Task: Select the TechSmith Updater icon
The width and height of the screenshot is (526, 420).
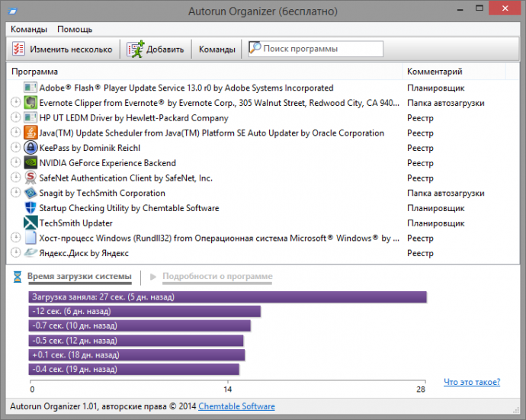Action: (30, 223)
